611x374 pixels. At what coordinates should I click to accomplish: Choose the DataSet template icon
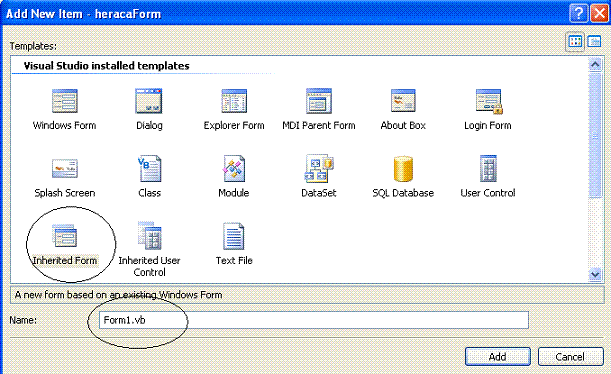[319, 168]
